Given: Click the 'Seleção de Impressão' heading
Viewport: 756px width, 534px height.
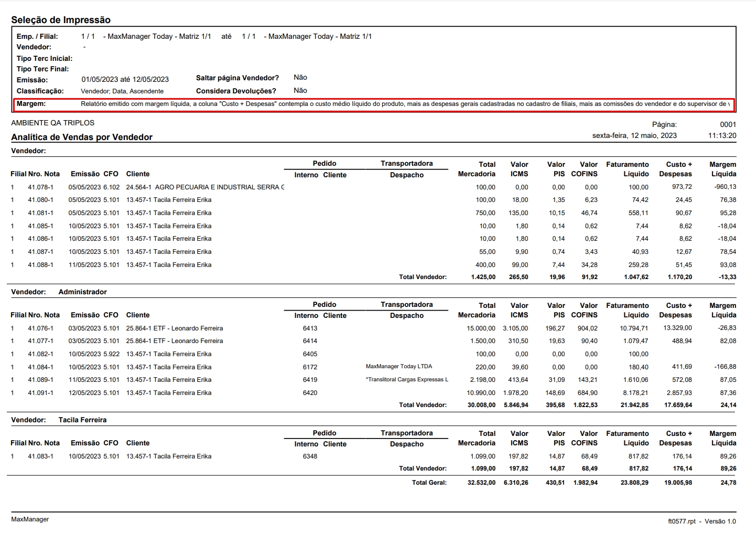Looking at the screenshot, I should (61, 20).
